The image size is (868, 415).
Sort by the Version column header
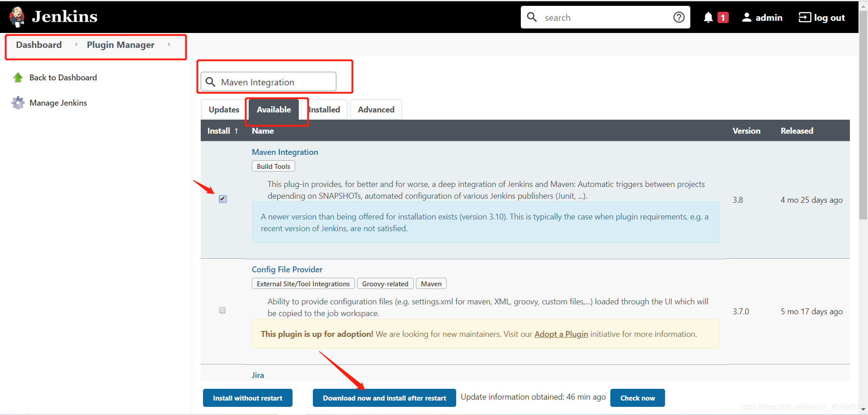pyautogui.click(x=746, y=131)
